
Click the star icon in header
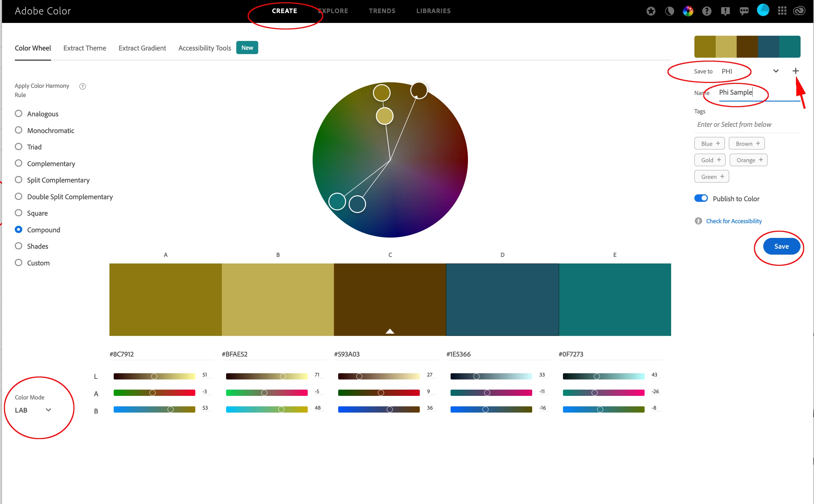click(651, 11)
